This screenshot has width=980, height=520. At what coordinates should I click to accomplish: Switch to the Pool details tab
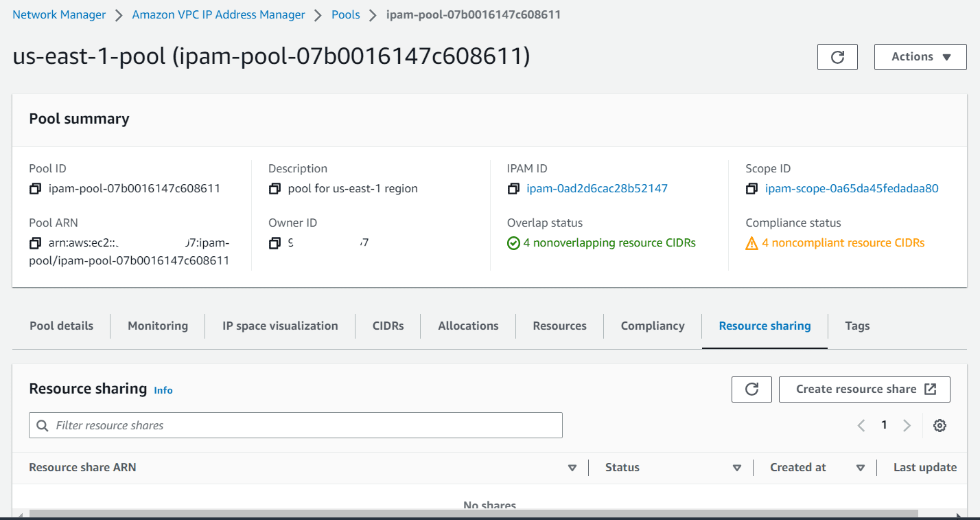61,326
